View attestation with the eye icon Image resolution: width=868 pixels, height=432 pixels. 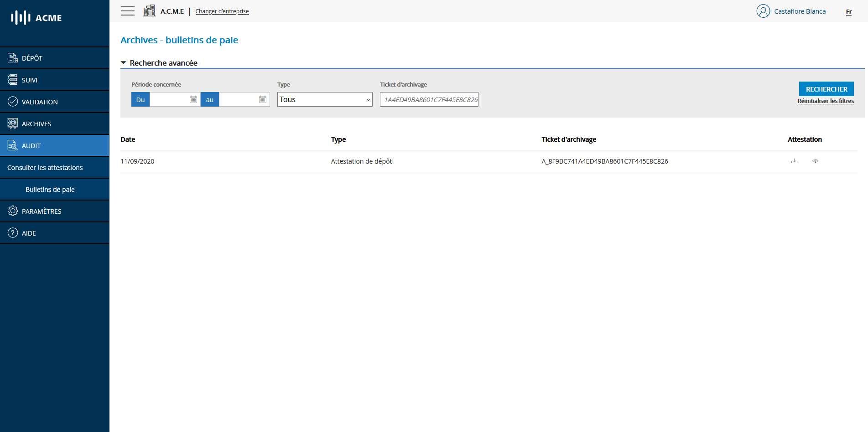(x=815, y=161)
